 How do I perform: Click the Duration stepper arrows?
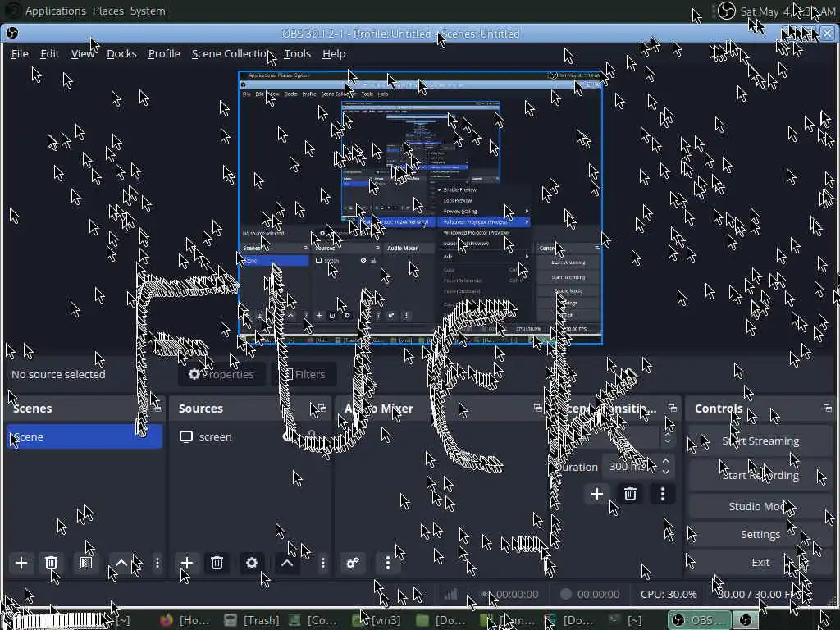click(x=665, y=466)
